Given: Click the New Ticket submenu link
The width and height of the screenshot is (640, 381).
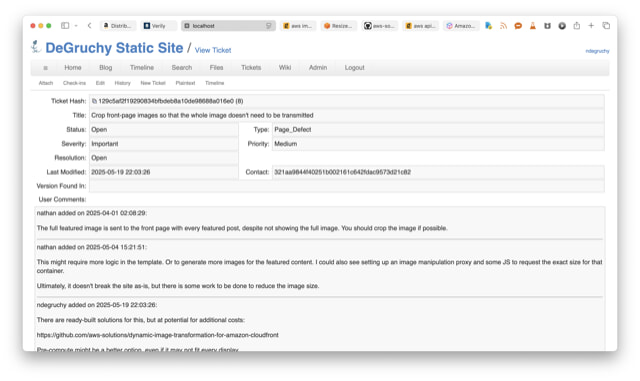Looking at the screenshot, I should click(153, 83).
